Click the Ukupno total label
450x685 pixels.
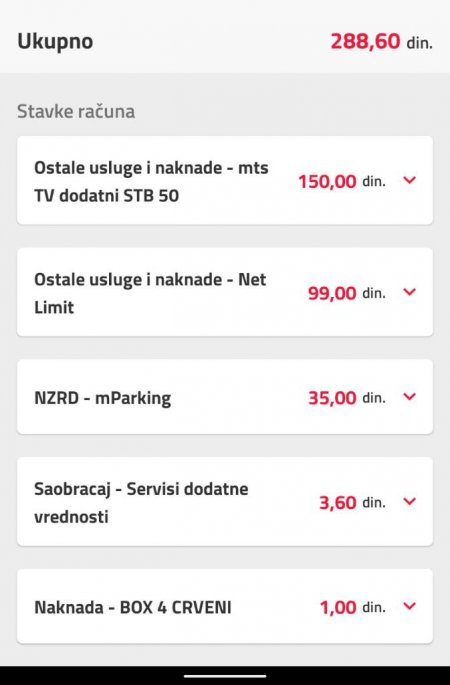click(55, 42)
